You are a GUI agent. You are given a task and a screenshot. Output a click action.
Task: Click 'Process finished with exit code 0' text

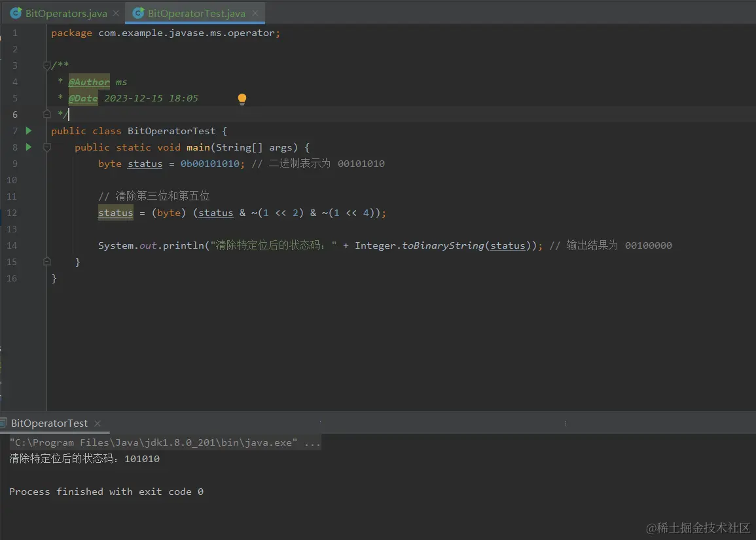point(106,492)
